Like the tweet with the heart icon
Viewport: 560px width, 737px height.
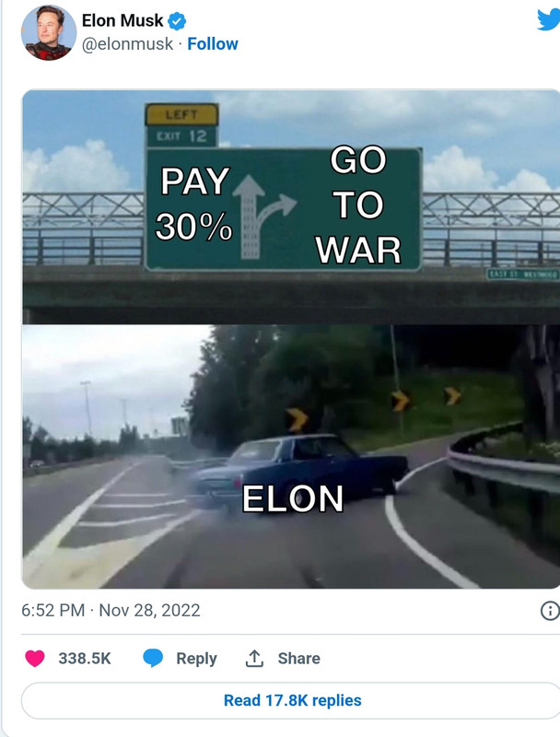(x=35, y=658)
